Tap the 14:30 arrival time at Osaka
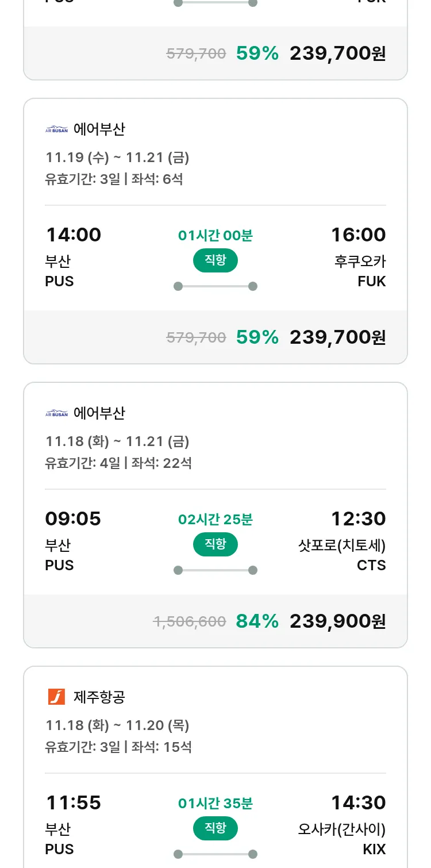 [x=358, y=802]
